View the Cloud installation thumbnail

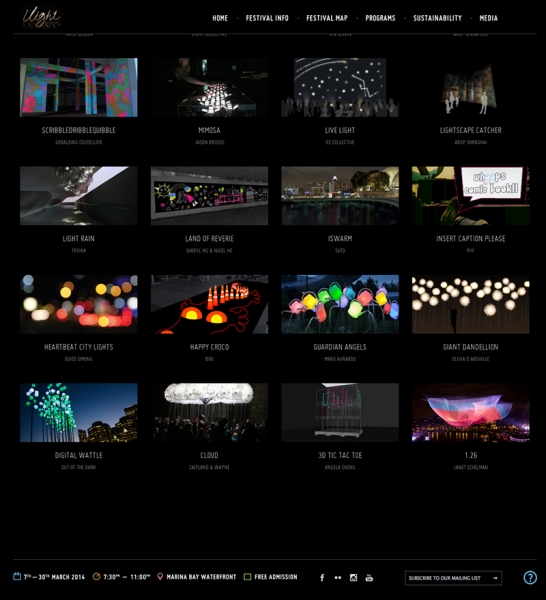click(209, 412)
